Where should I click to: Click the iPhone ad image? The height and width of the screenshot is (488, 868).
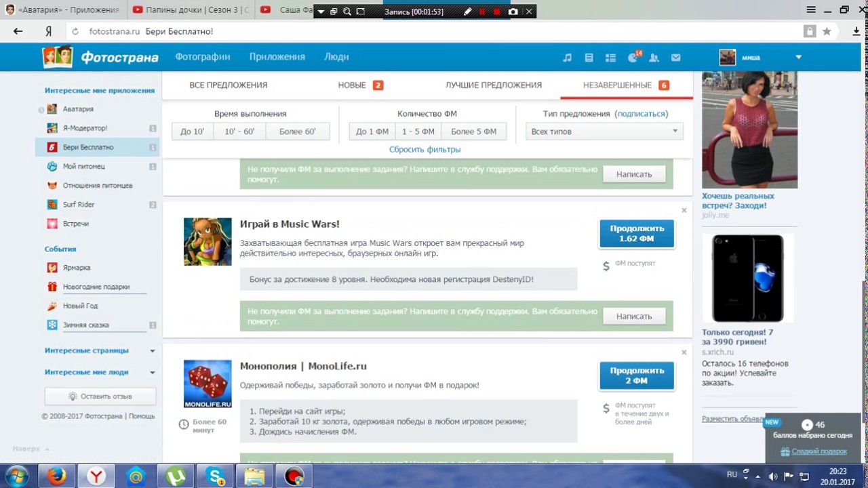tap(748, 279)
